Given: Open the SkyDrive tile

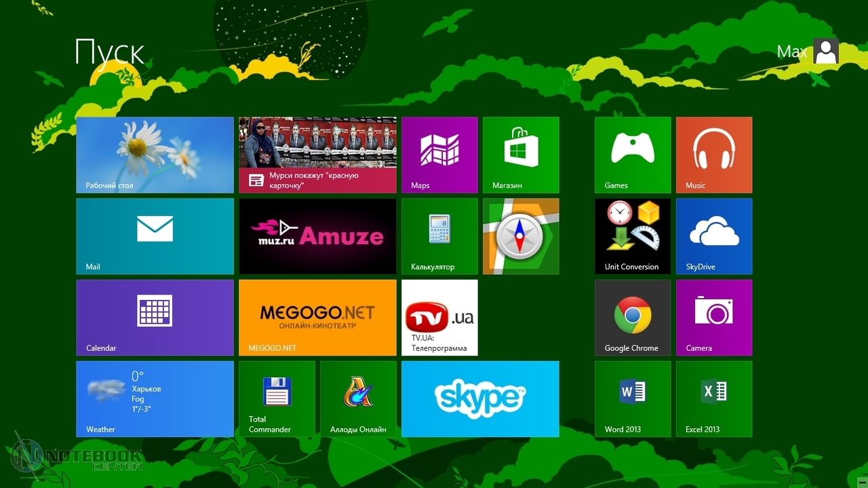Looking at the screenshot, I should coord(714,236).
